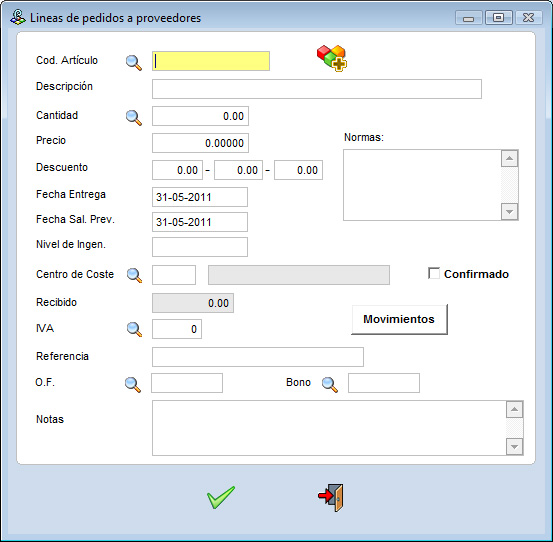Open Centro de Coste search magnifier
Viewport: 553px width, 542px height.
pyautogui.click(x=134, y=275)
